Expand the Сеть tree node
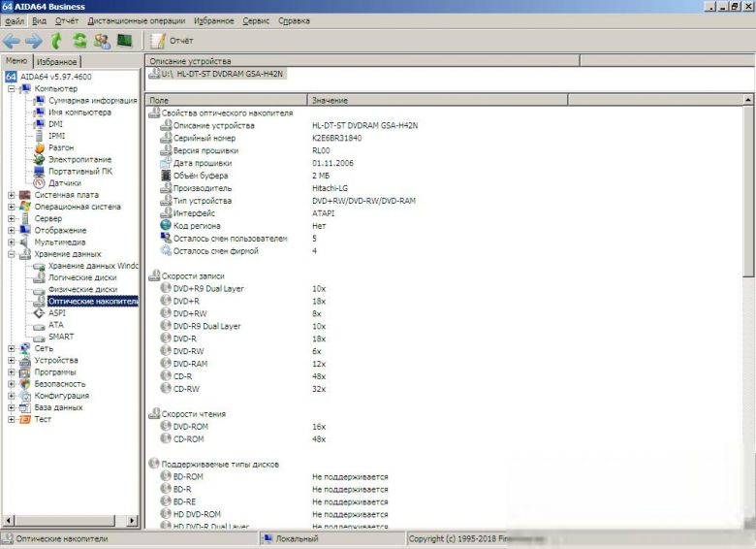The height and width of the screenshot is (549, 756). coord(11,348)
